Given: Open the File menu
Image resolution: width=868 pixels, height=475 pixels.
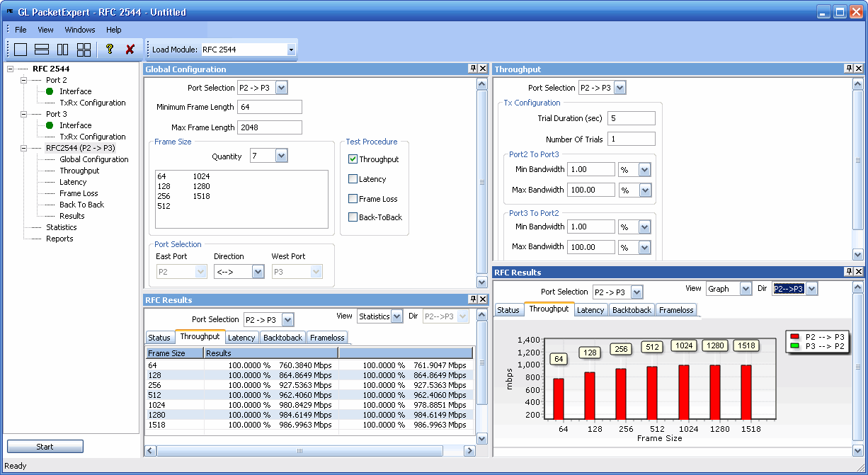Looking at the screenshot, I should click(21, 30).
